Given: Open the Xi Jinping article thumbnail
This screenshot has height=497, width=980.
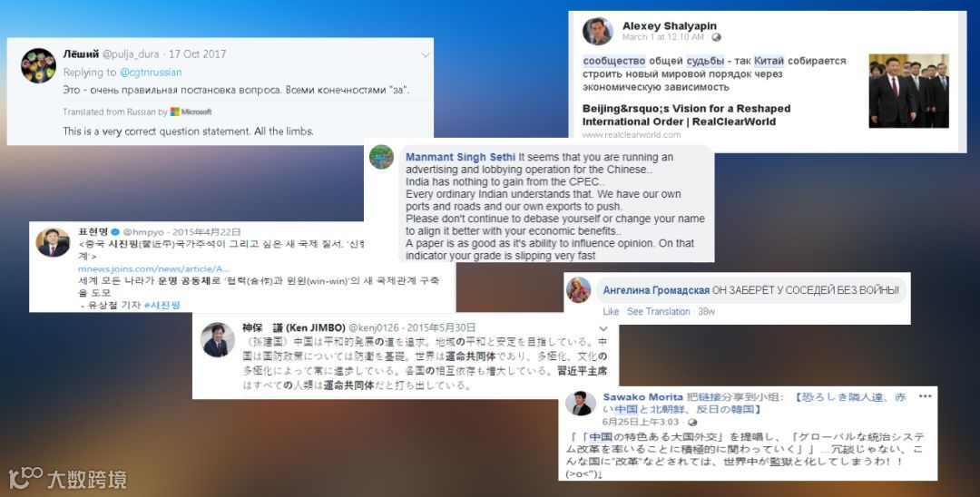Looking at the screenshot, I should click(908, 92).
